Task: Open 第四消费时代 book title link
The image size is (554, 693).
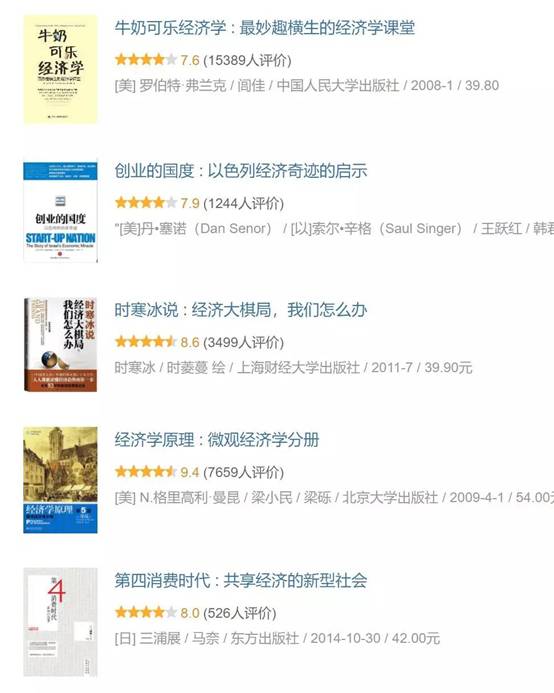Action: (241, 580)
